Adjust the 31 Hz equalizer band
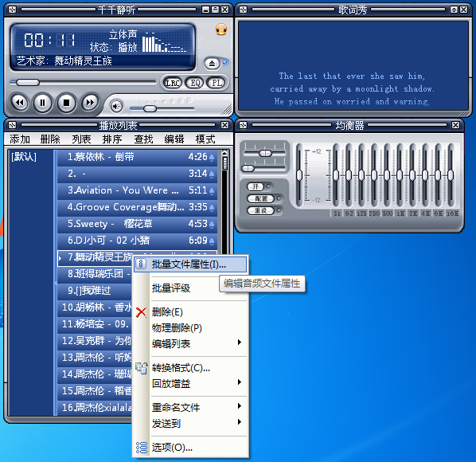Image resolution: width=476 pixels, height=462 pixels. tap(336, 175)
